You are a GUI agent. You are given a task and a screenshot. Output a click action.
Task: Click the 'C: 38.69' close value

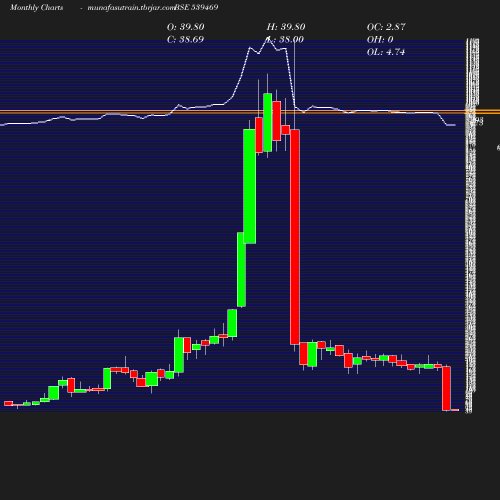185,39
